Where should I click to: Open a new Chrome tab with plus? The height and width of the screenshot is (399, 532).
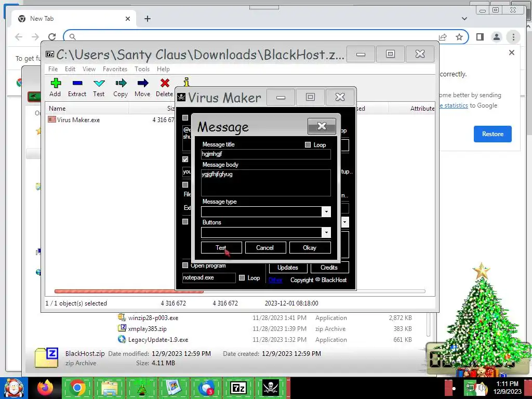pos(147,19)
